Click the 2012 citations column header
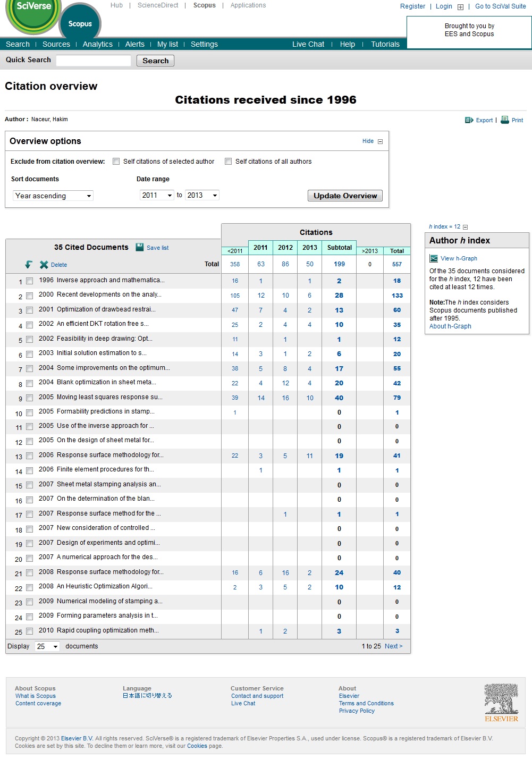This screenshot has width=532, height=759. point(285,248)
